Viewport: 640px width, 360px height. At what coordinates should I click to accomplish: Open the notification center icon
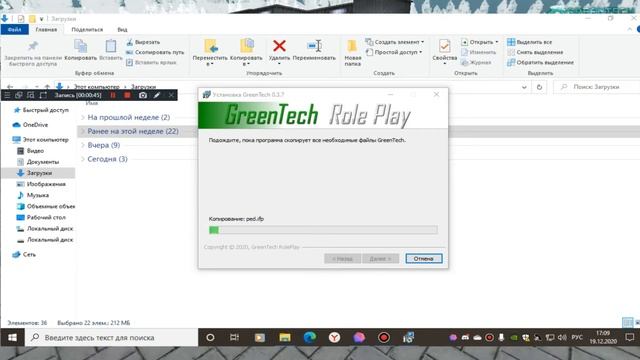point(630,338)
